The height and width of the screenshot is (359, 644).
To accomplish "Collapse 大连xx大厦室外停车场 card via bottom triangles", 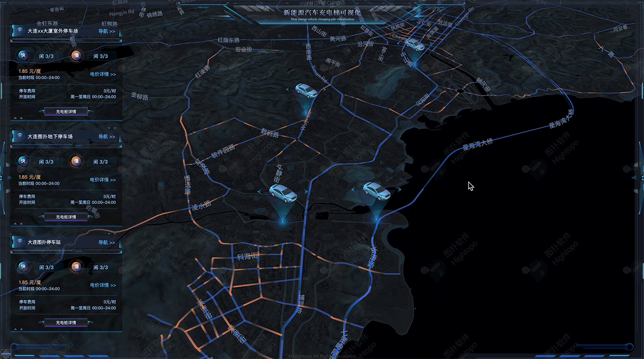I will pyautogui.click(x=18, y=118).
